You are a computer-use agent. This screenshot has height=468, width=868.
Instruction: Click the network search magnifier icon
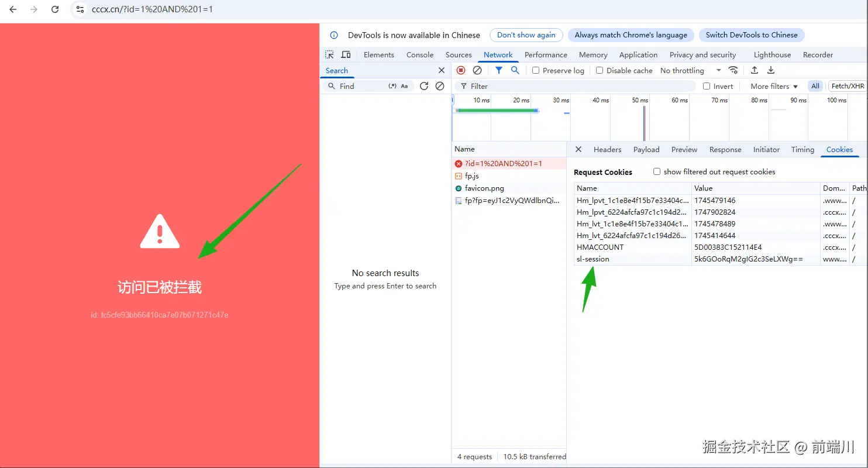click(x=515, y=70)
